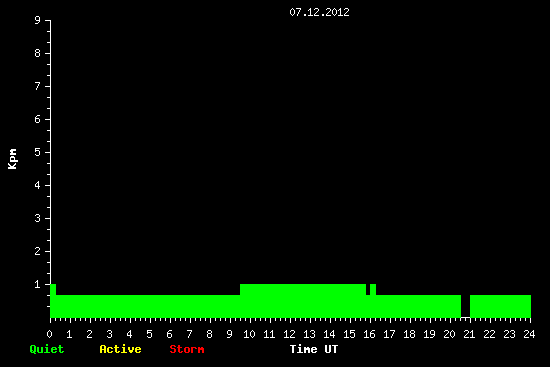This screenshot has height=367, width=550.
Task: Click the hour 16 label on time axis
Action: tap(369, 334)
